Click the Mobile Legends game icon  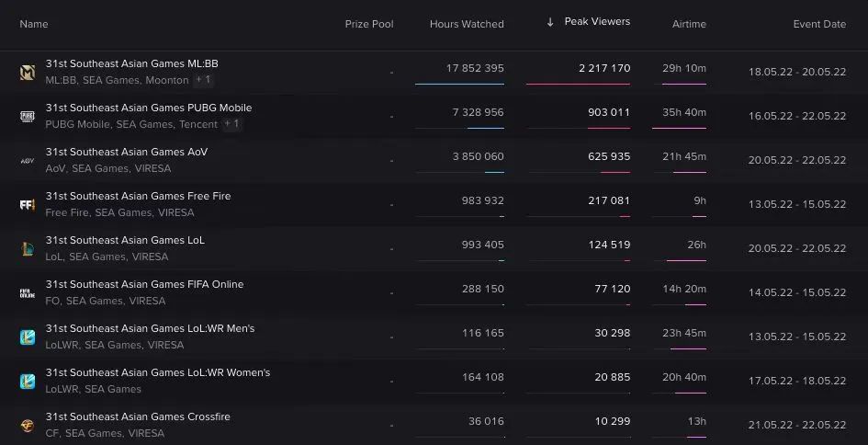pos(28,72)
